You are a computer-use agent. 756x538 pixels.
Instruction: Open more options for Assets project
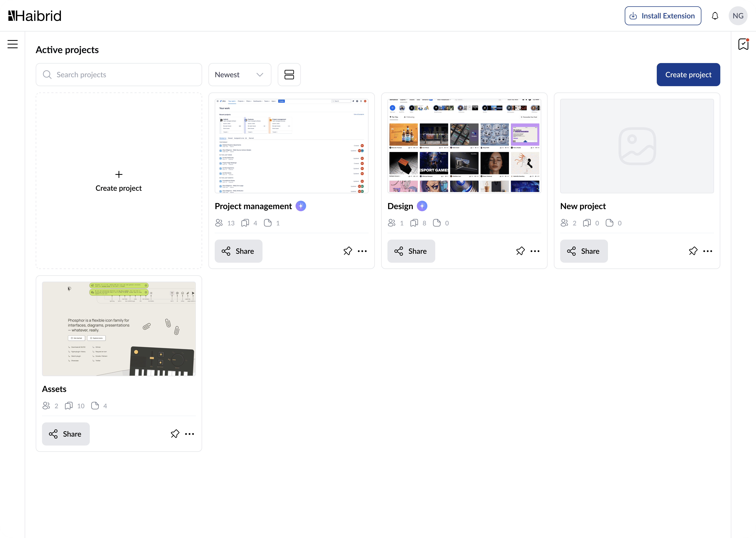pyautogui.click(x=189, y=434)
